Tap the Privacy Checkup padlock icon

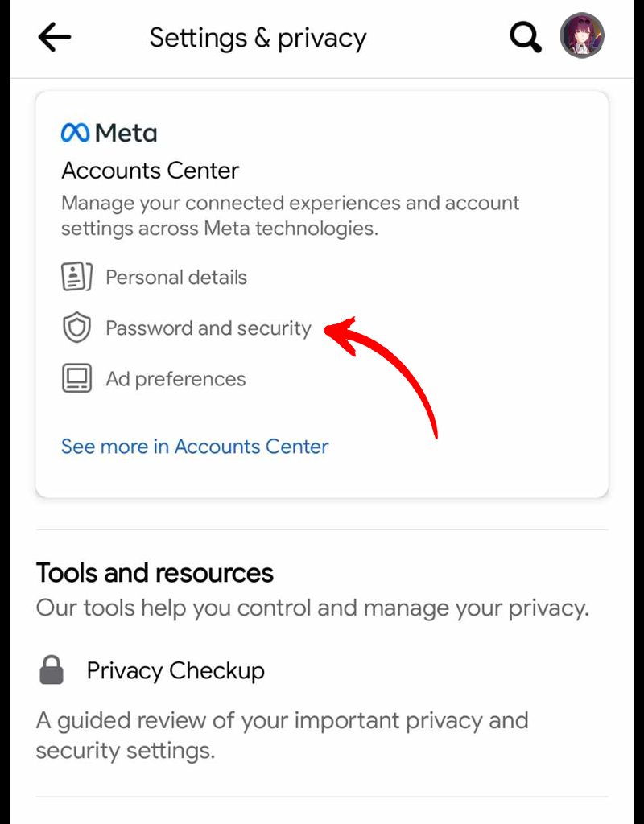click(x=52, y=670)
